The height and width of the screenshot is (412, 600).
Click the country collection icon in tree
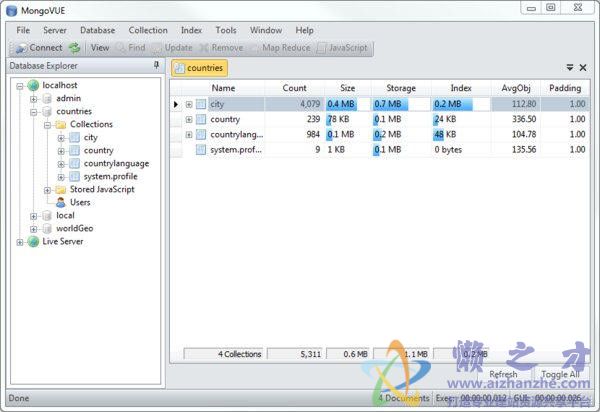tap(75, 151)
